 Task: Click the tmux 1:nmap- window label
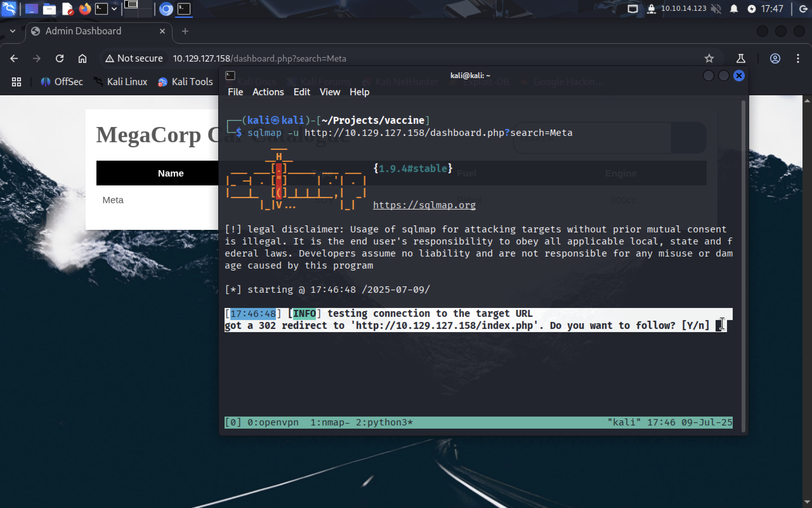point(330,422)
